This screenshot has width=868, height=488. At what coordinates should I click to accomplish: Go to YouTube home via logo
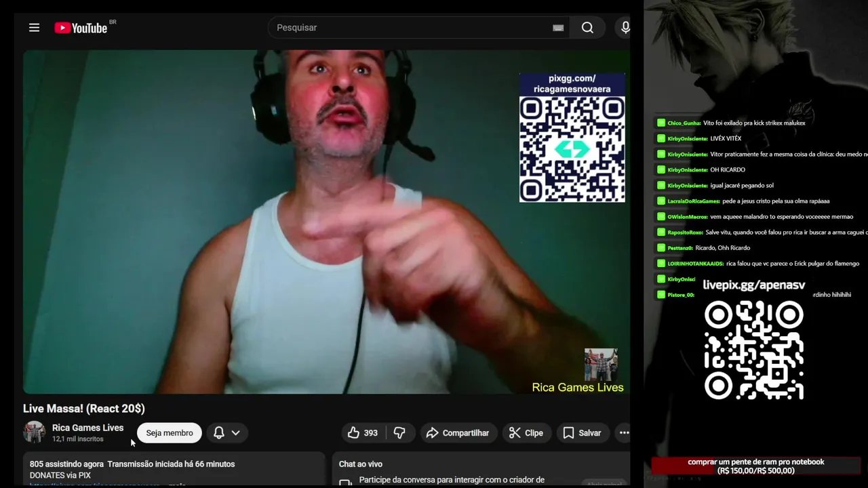click(x=81, y=28)
